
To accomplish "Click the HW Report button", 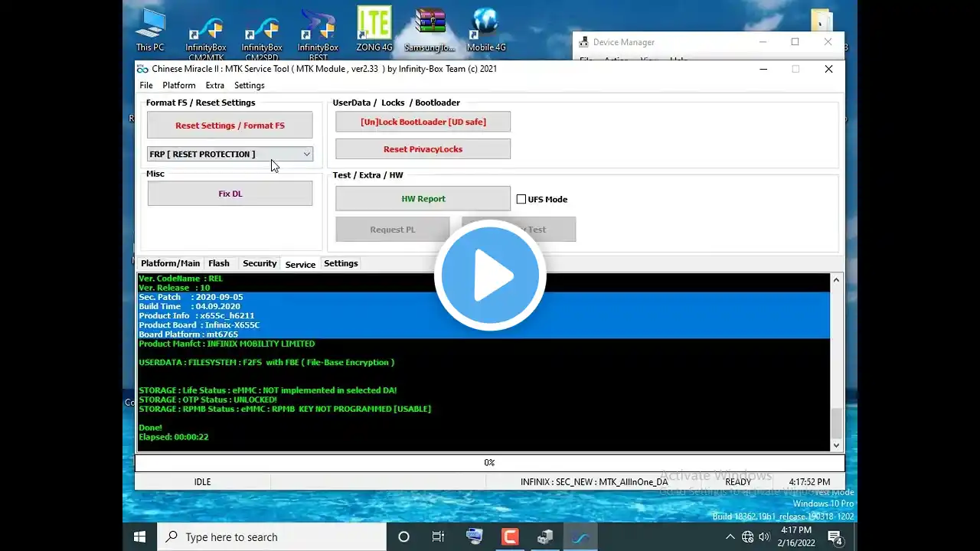I will [423, 198].
